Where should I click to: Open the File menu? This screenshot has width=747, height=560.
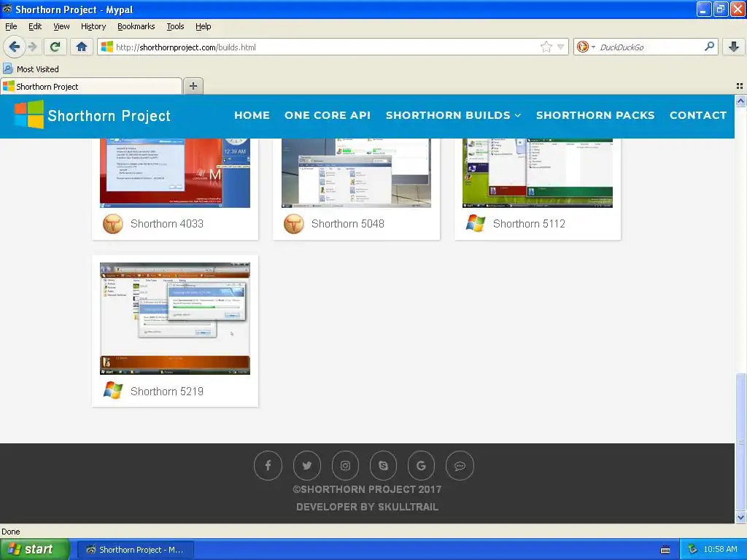[11, 26]
